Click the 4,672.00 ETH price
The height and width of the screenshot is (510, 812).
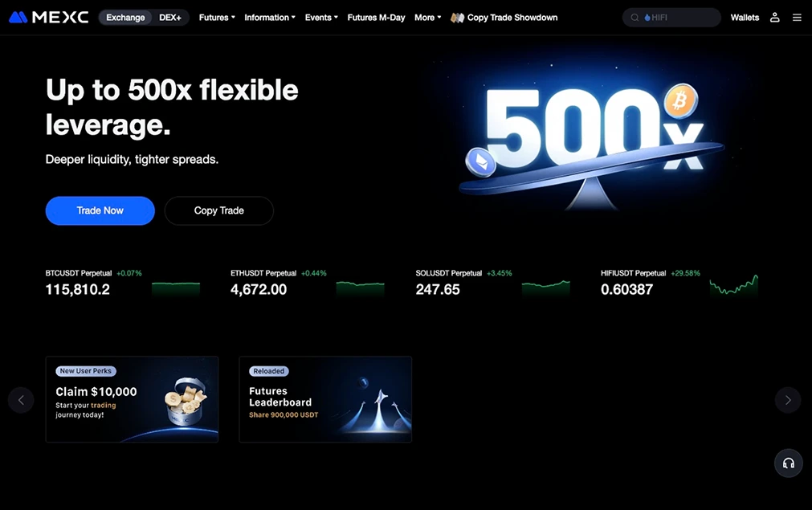pyautogui.click(x=259, y=289)
